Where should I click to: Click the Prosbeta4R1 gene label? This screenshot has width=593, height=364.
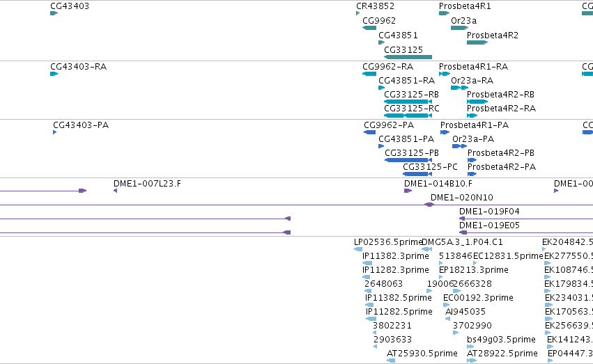pos(465,6)
